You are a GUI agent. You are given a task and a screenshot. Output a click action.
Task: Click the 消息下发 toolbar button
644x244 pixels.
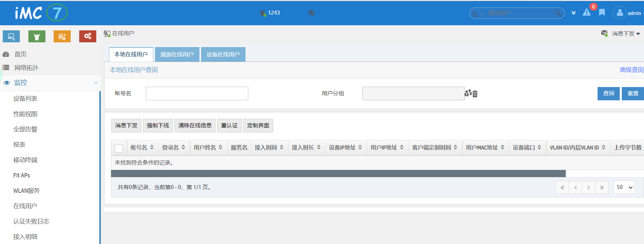click(126, 126)
